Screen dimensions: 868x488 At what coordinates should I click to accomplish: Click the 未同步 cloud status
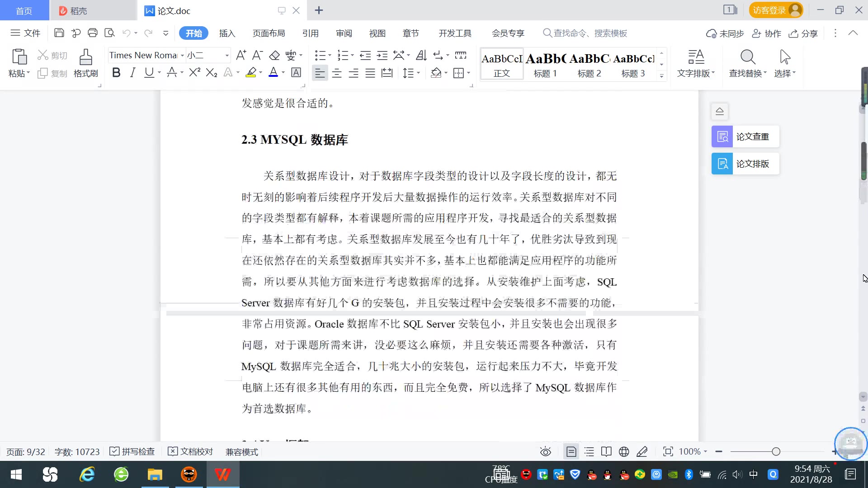[x=725, y=33]
